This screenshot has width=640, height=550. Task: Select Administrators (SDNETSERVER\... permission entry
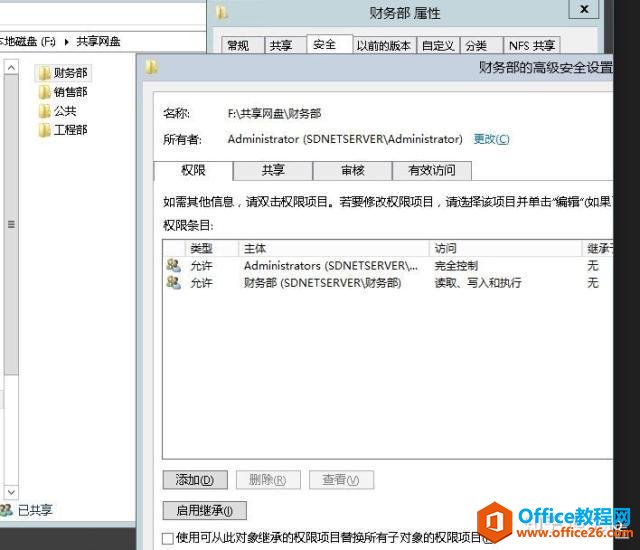388,266
